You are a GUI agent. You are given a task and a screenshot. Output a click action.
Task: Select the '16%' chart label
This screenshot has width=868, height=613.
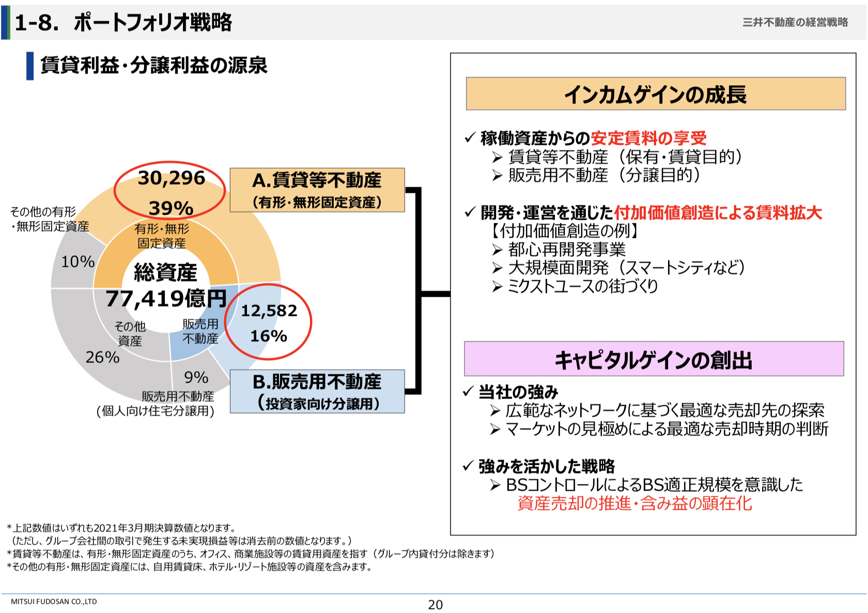click(x=269, y=336)
